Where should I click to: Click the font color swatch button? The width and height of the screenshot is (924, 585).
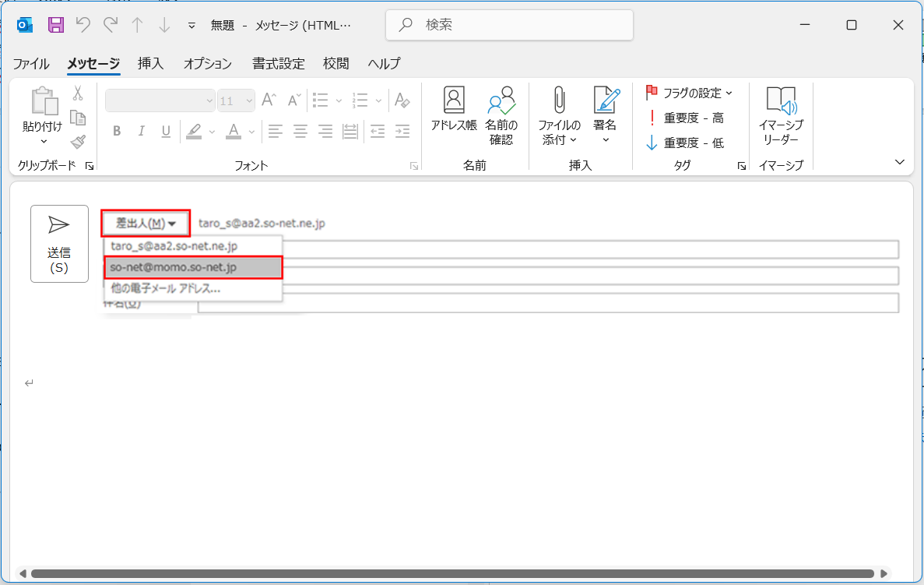[233, 131]
